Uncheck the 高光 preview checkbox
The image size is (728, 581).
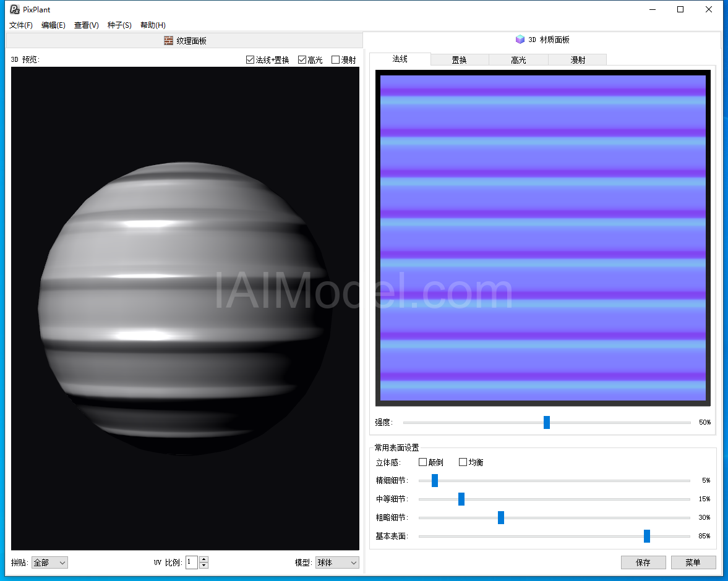[x=302, y=59]
